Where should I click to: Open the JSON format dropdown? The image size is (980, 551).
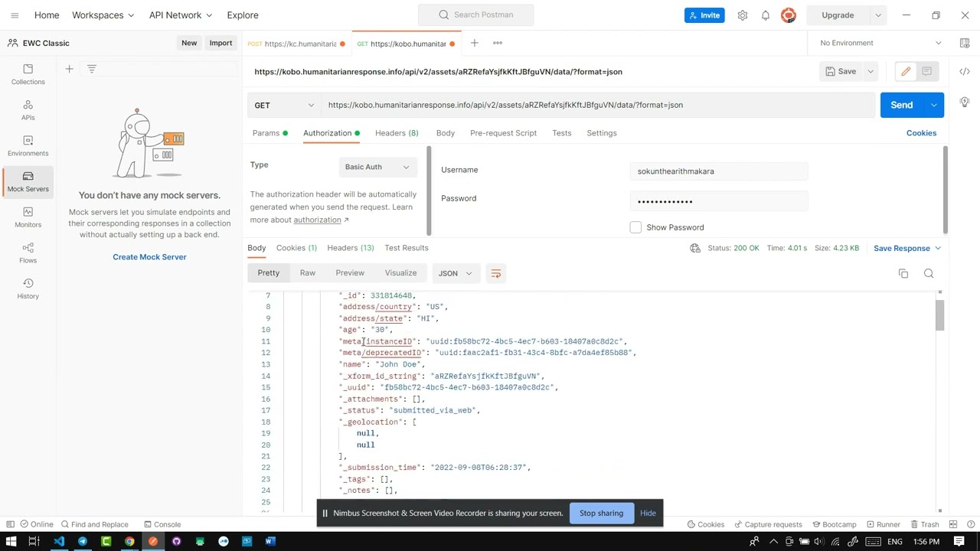(x=455, y=273)
